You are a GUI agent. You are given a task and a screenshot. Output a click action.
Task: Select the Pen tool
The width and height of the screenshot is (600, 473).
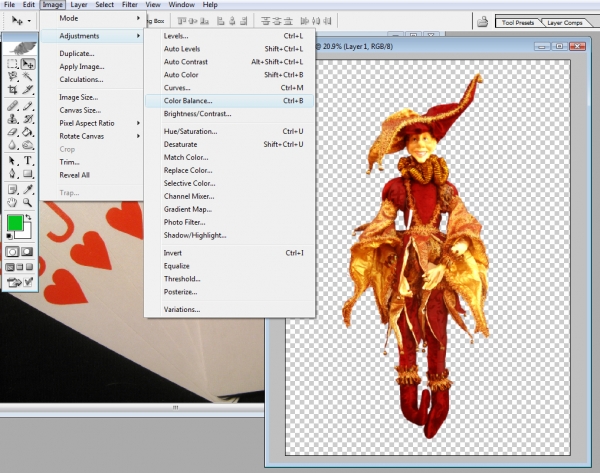point(13,174)
